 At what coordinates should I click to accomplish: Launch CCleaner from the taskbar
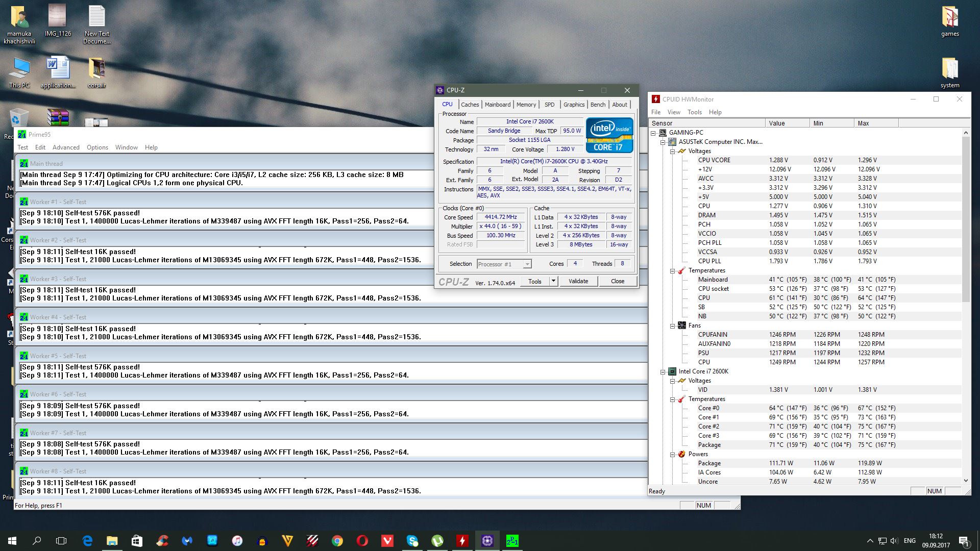(162, 541)
